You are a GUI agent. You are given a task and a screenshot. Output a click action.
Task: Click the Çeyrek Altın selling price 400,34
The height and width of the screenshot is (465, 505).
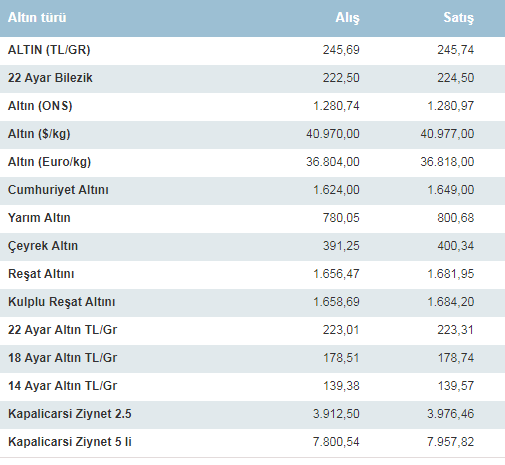pyautogui.click(x=455, y=246)
